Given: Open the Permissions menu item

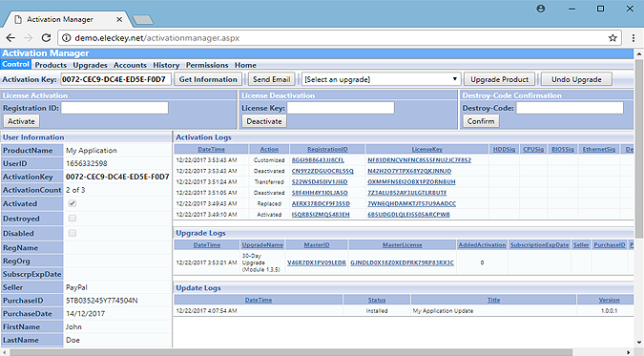Looking at the screenshot, I should 207,65.
